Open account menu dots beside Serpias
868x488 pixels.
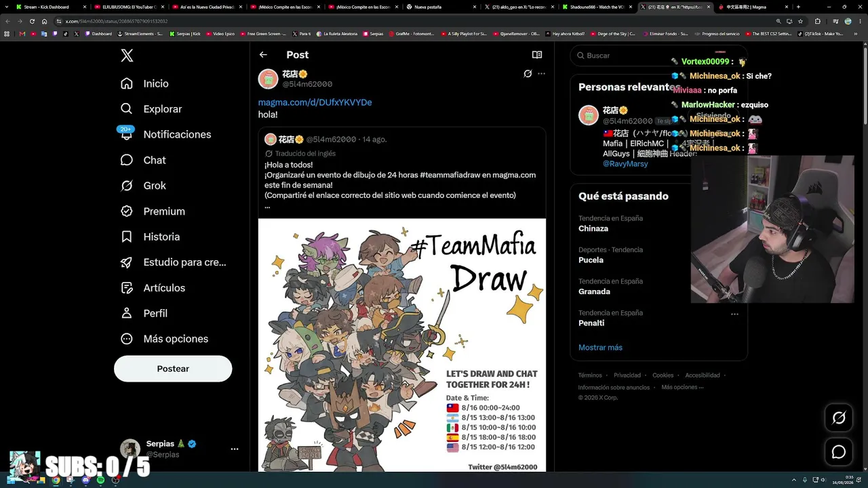pyautogui.click(x=235, y=449)
